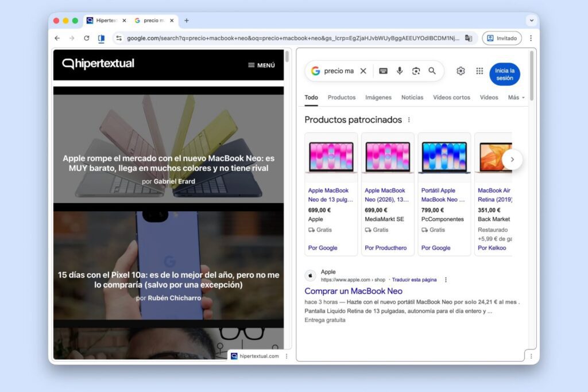Translate the page via Traducir esta página
This screenshot has width=588, height=392.
(416, 280)
